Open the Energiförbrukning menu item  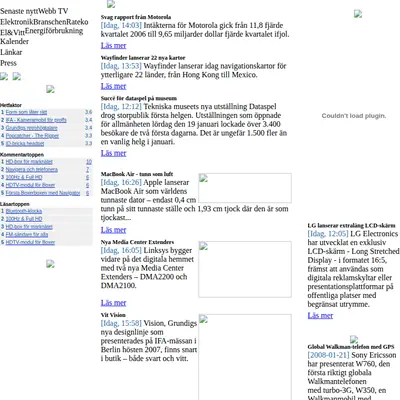coord(54,31)
